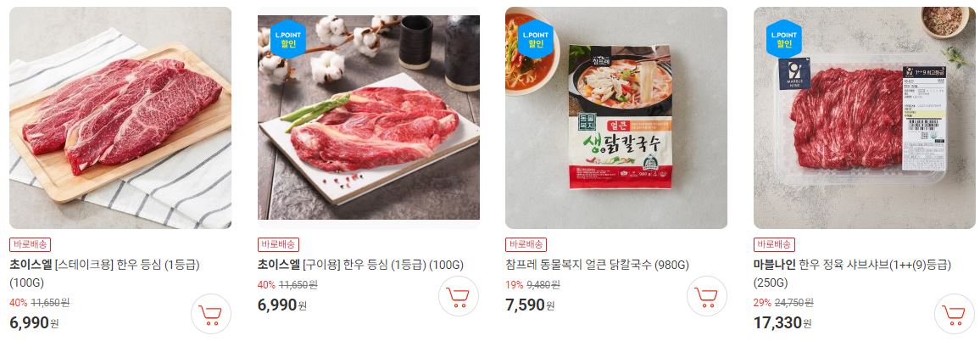Screen dimensions: 980x358
Task: Click 17,330원 price of 마블나인 샤브샤브
Action: (782, 323)
